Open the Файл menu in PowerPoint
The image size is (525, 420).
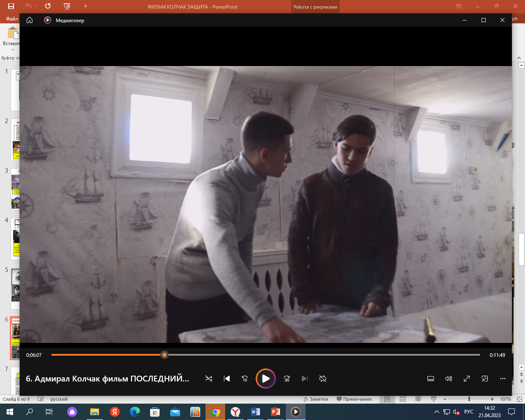click(x=12, y=19)
